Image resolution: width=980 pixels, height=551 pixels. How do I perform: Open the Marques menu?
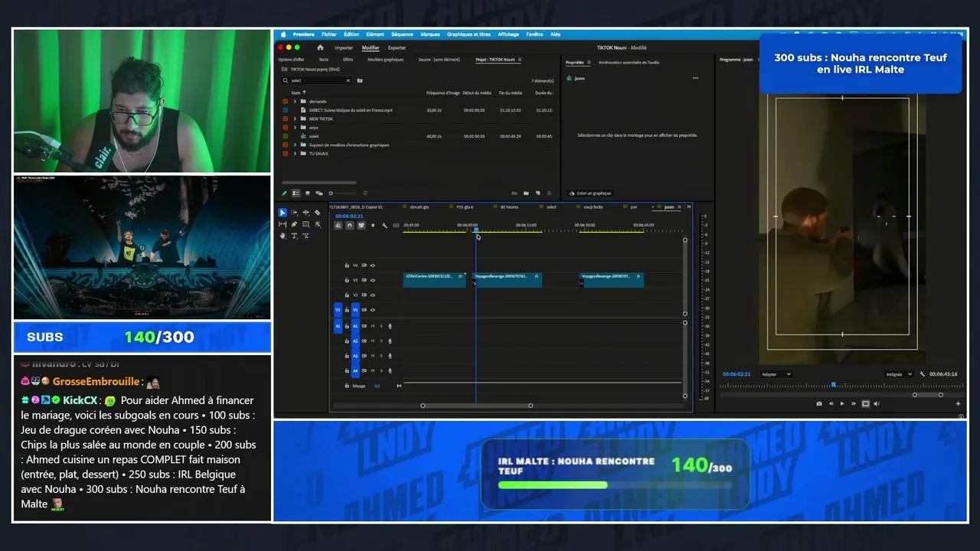[x=430, y=34]
